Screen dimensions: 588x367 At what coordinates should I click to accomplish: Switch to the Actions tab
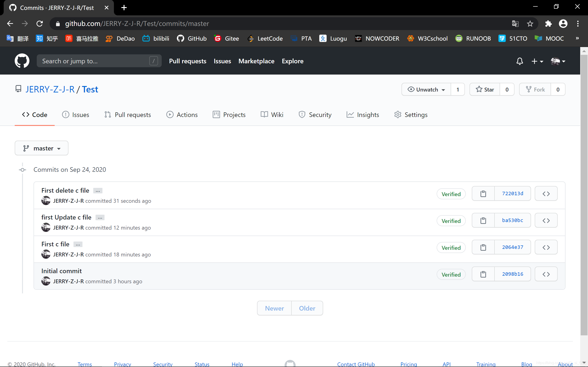[x=182, y=115]
